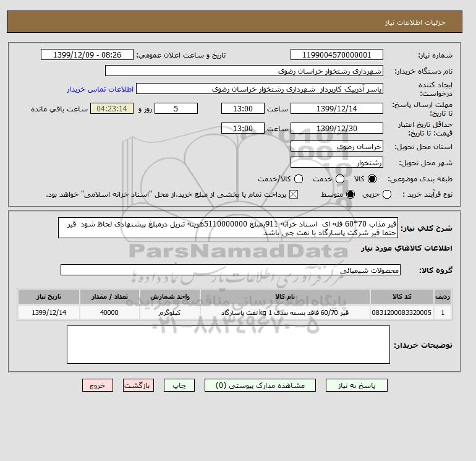Click the کد کالا column header
This screenshot has height=461, width=476.
(402, 296)
